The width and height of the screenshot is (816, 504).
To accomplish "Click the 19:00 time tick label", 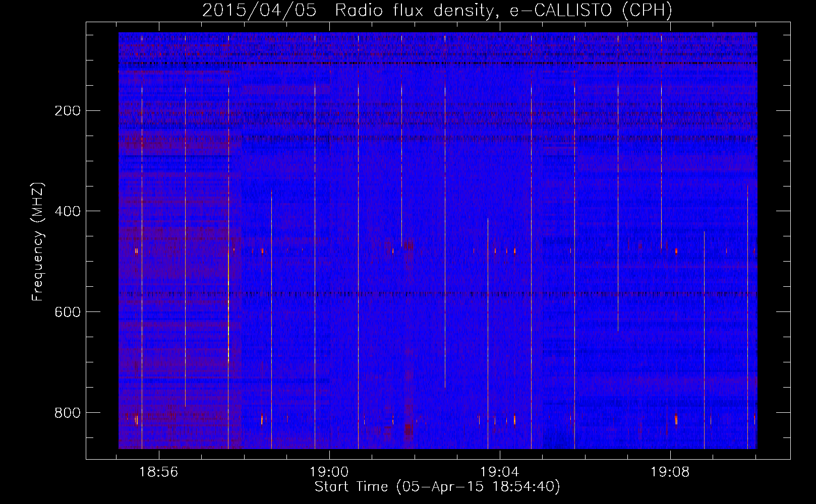I will pyautogui.click(x=329, y=472).
